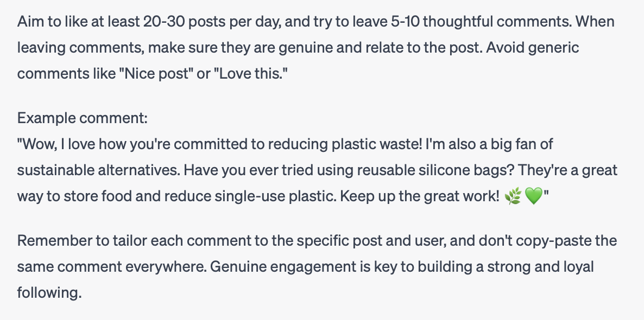This screenshot has height=320, width=644.
Task: Click "Keep up the great work!" sentence
Action: click(x=419, y=196)
